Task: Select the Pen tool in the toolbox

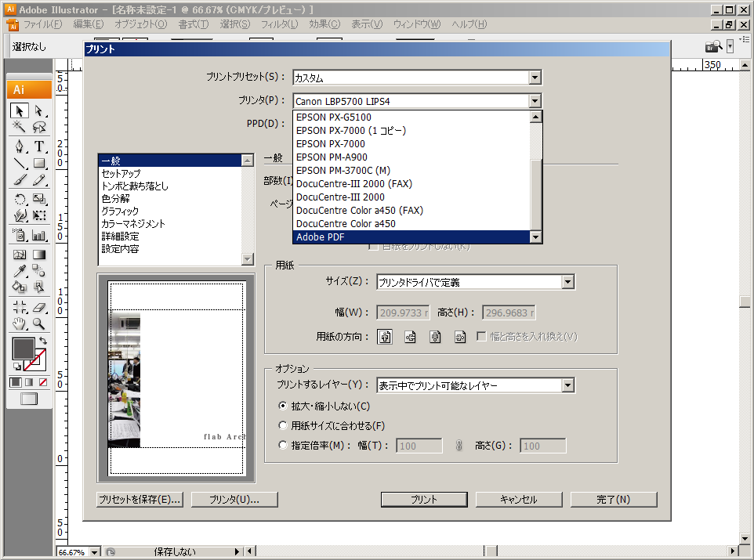Action: (x=20, y=146)
